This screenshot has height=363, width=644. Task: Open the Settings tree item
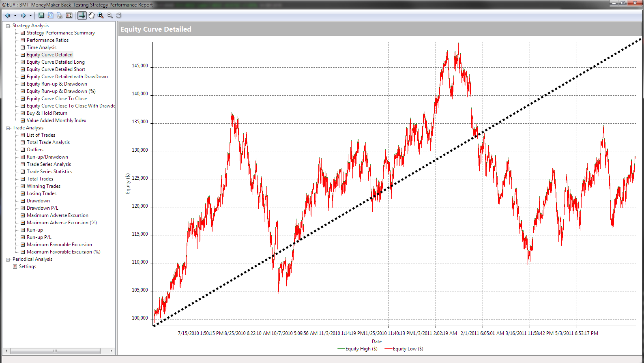tap(27, 266)
